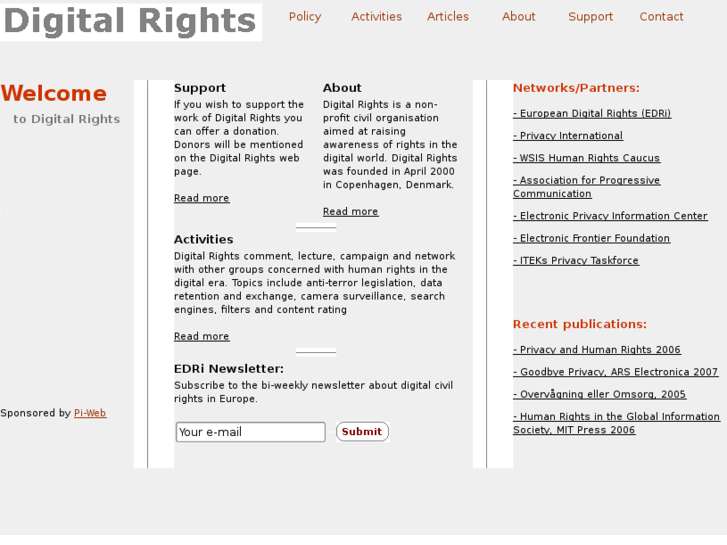
Task: Open Support in the top navigation
Action: point(590,17)
